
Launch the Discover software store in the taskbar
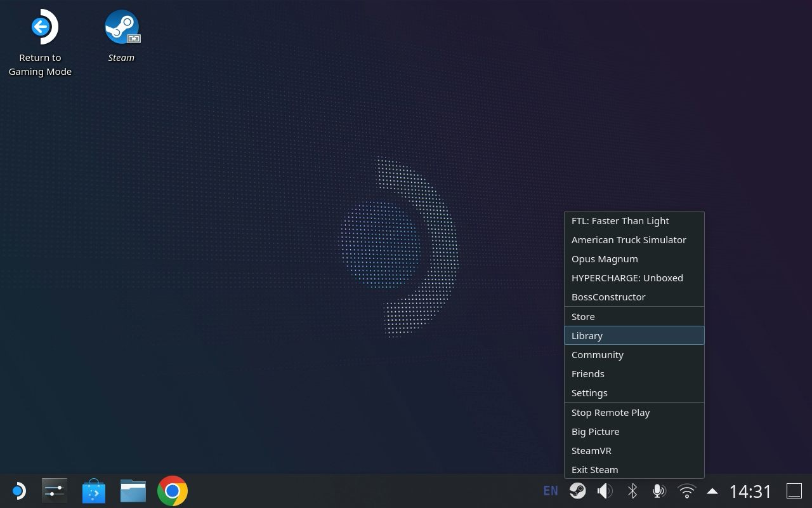pos(94,491)
